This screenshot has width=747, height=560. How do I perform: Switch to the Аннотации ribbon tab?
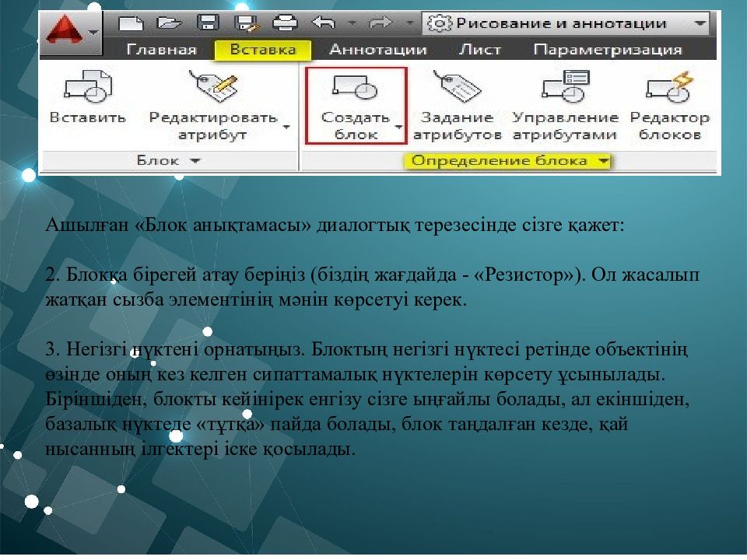coord(378,50)
